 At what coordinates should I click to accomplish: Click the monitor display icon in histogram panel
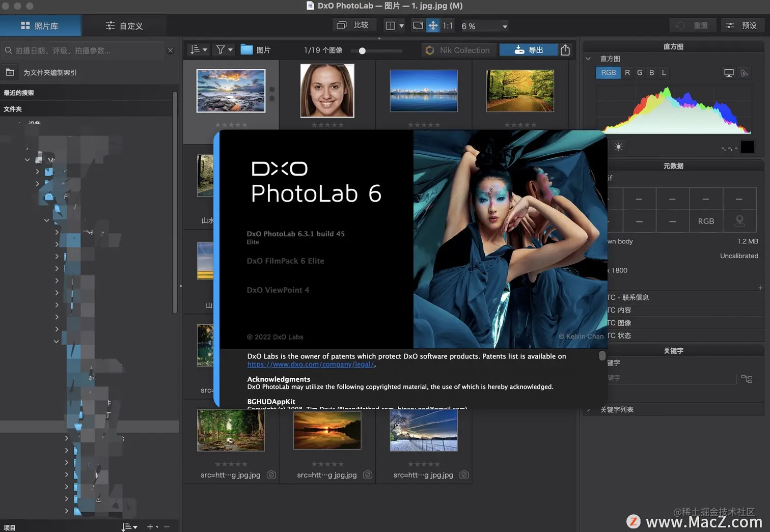[729, 73]
